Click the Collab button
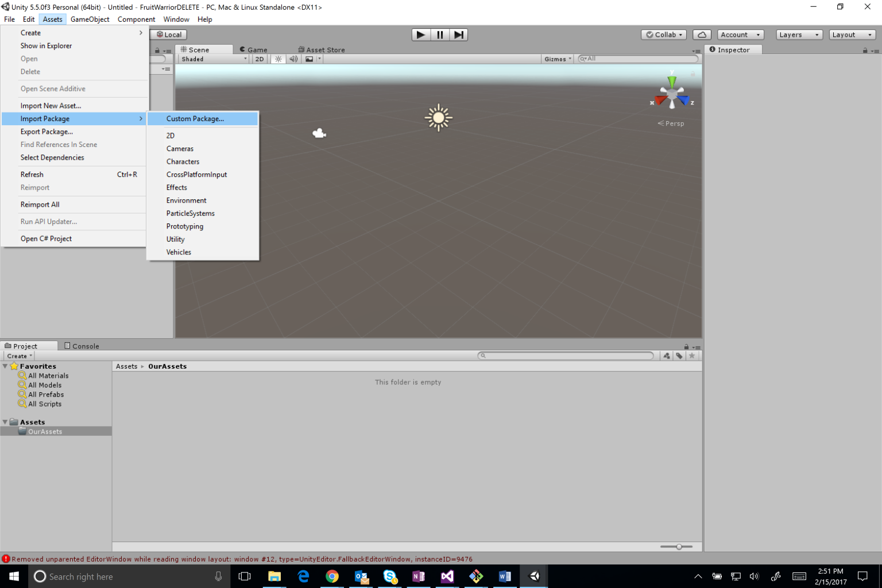Screen dimensions: 882x588 click(x=664, y=34)
